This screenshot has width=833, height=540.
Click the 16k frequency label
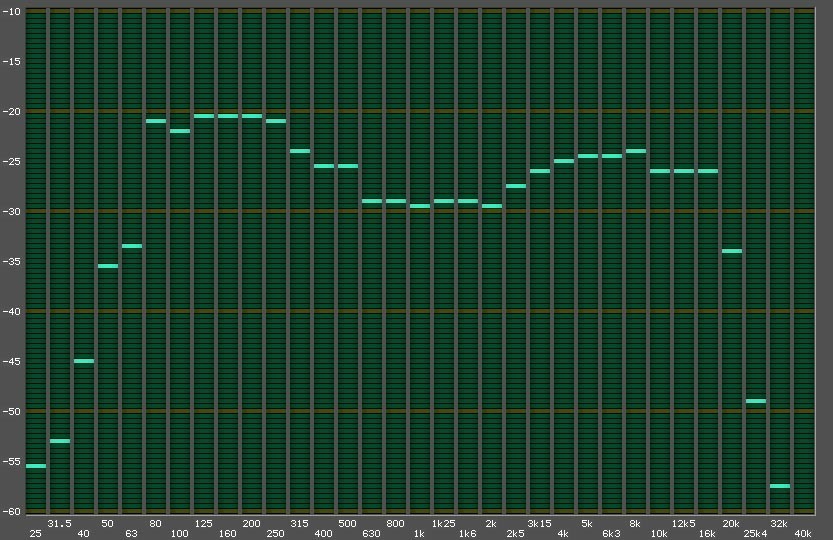(x=707, y=534)
